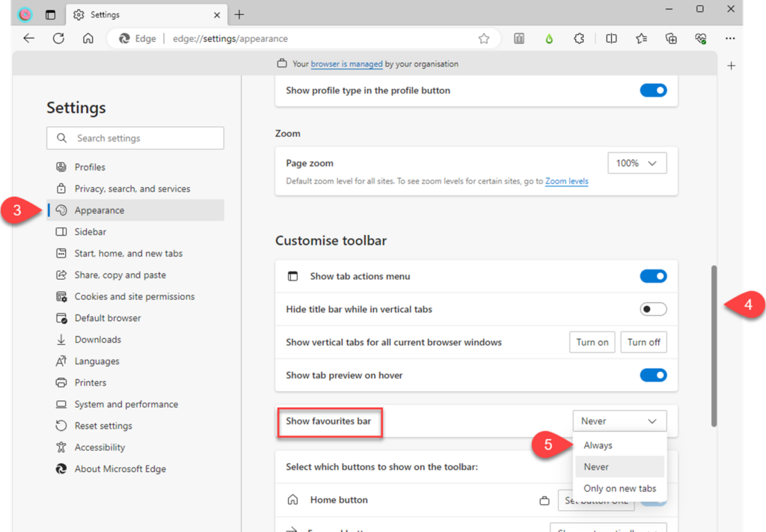Click the browser Back arrow

[29, 38]
